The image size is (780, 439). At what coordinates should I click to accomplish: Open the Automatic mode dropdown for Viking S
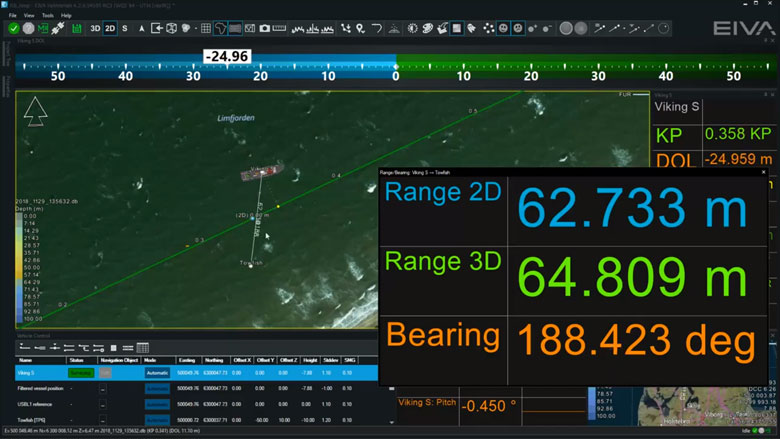(x=157, y=372)
